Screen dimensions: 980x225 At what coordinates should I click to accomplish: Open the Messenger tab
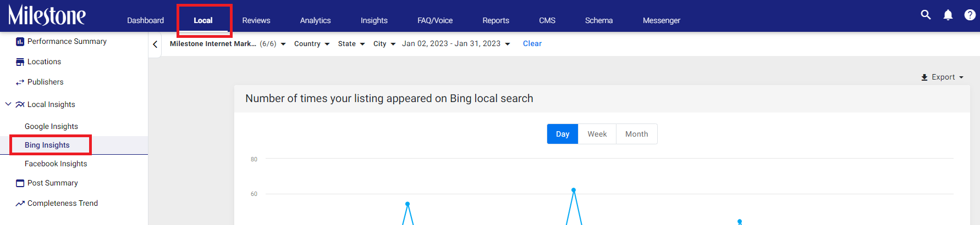click(x=662, y=20)
